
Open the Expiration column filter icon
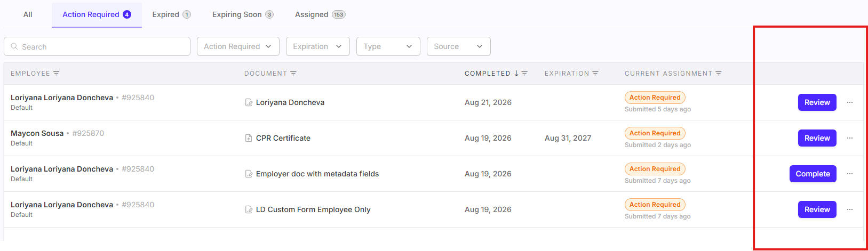tap(595, 74)
